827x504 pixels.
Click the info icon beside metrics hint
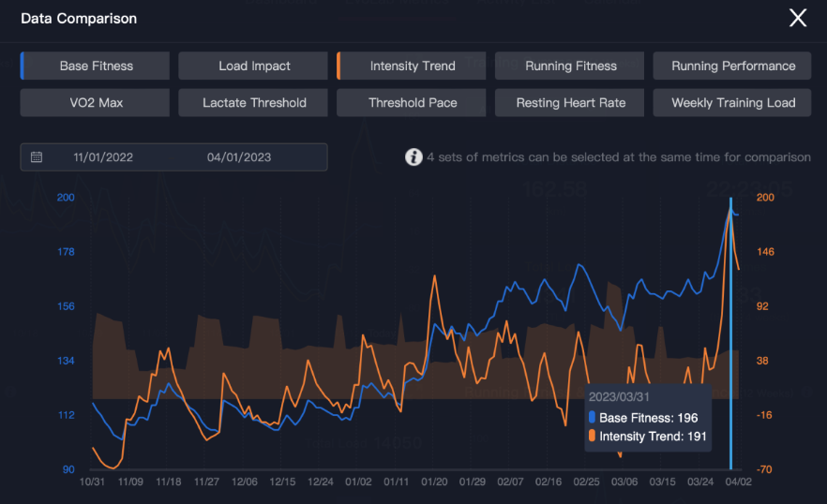coord(413,157)
